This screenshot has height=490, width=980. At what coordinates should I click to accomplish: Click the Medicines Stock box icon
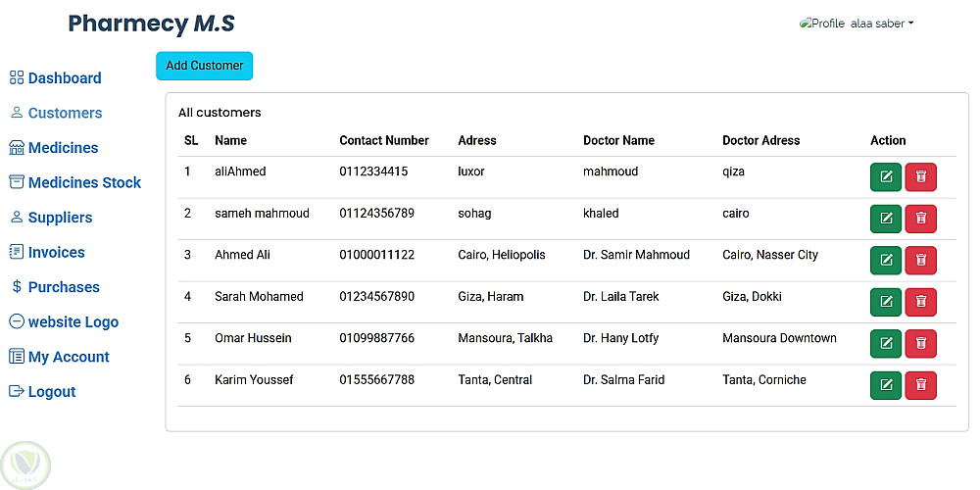tap(17, 182)
